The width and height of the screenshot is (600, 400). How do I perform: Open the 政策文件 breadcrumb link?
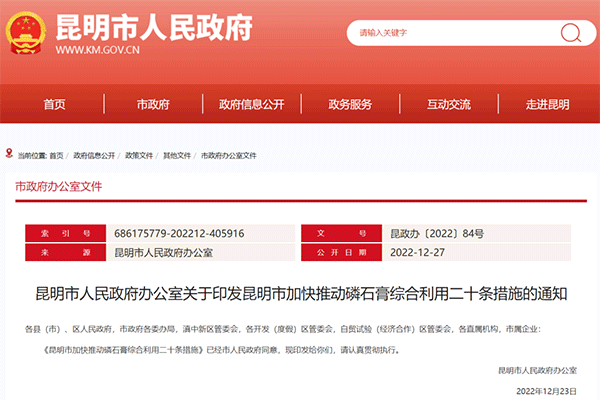pos(139,157)
